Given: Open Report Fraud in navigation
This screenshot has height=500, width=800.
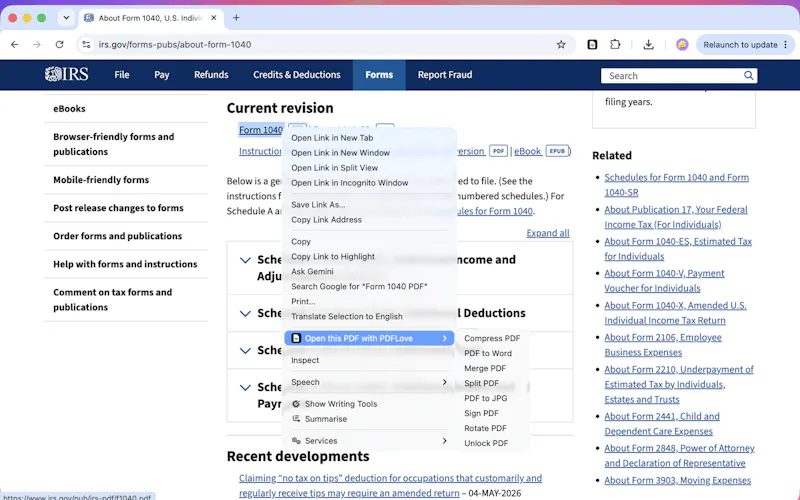Looking at the screenshot, I should pos(445,74).
